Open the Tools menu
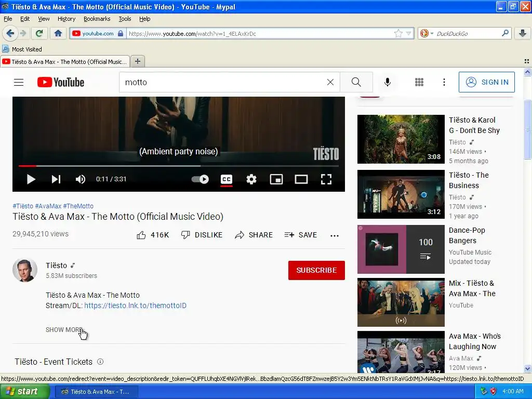Image resolution: width=532 pixels, height=399 pixels. [x=125, y=19]
